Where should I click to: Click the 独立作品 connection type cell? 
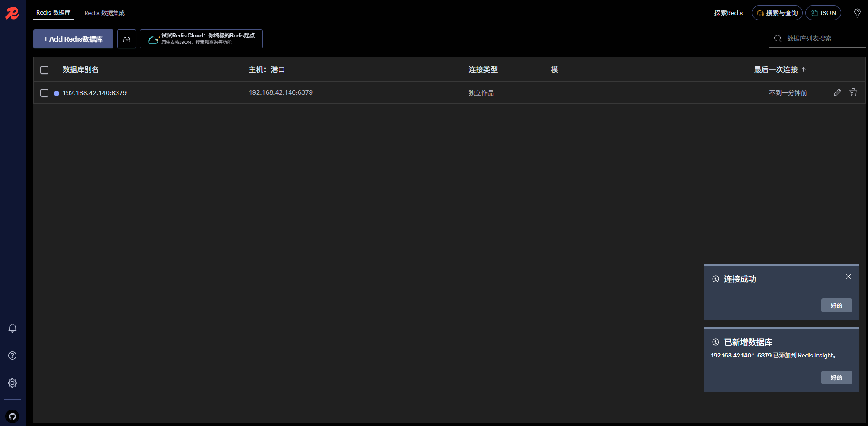click(481, 93)
